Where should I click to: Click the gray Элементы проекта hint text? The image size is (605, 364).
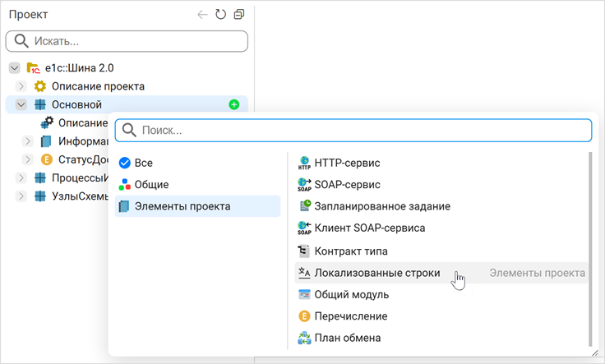pos(537,273)
